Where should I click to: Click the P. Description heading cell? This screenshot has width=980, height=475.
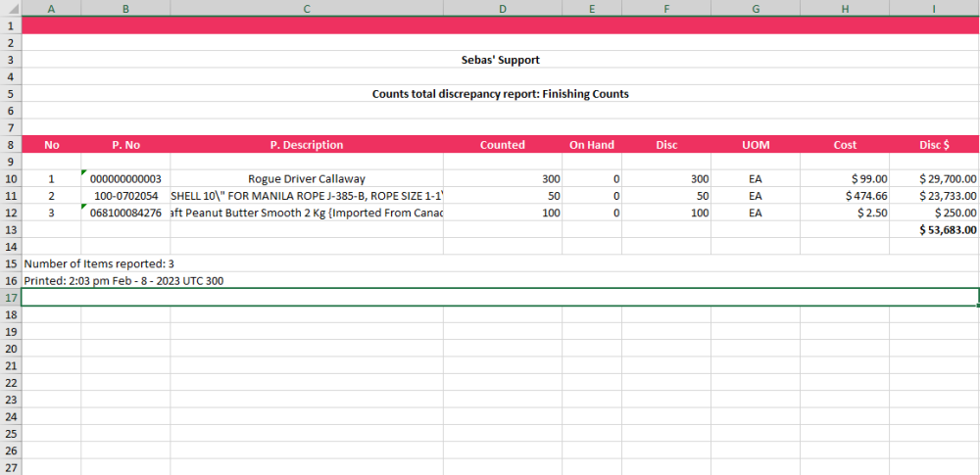[x=307, y=144]
